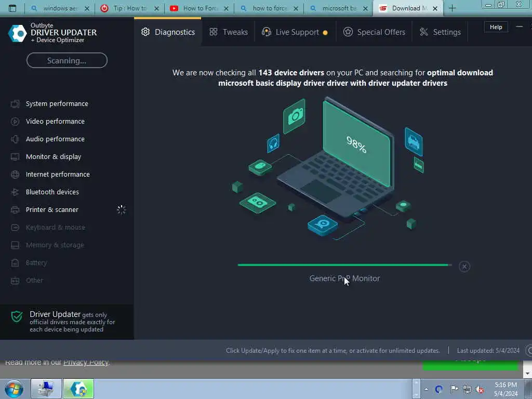Open the Settings tab

click(440, 32)
